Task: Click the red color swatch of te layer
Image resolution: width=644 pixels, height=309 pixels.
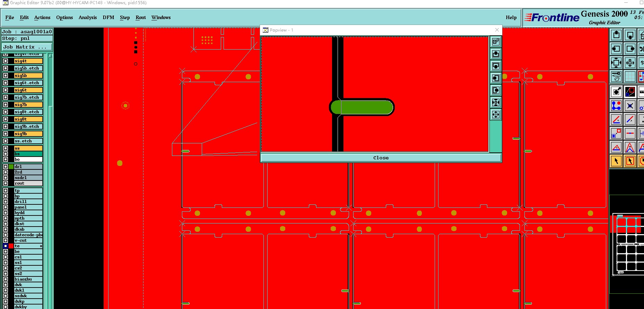Action: (11, 246)
